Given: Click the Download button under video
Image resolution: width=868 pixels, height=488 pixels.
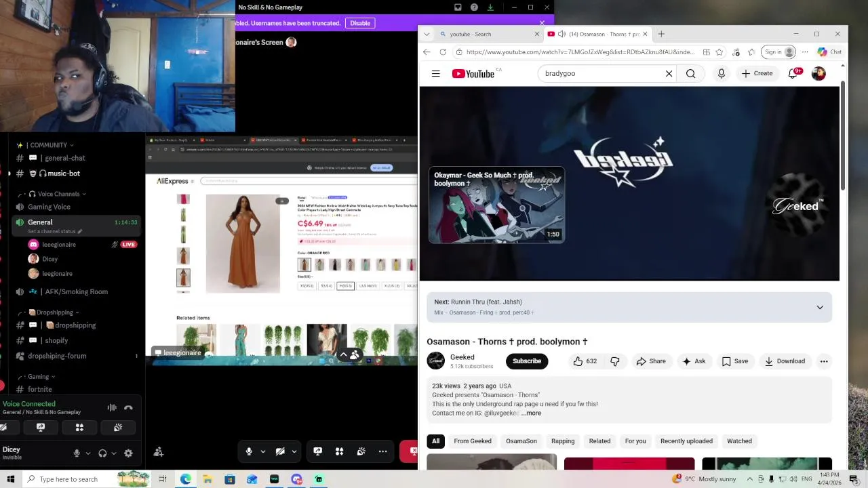Looking at the screenshot, I should pyautogui.click(x=785, y=361).
